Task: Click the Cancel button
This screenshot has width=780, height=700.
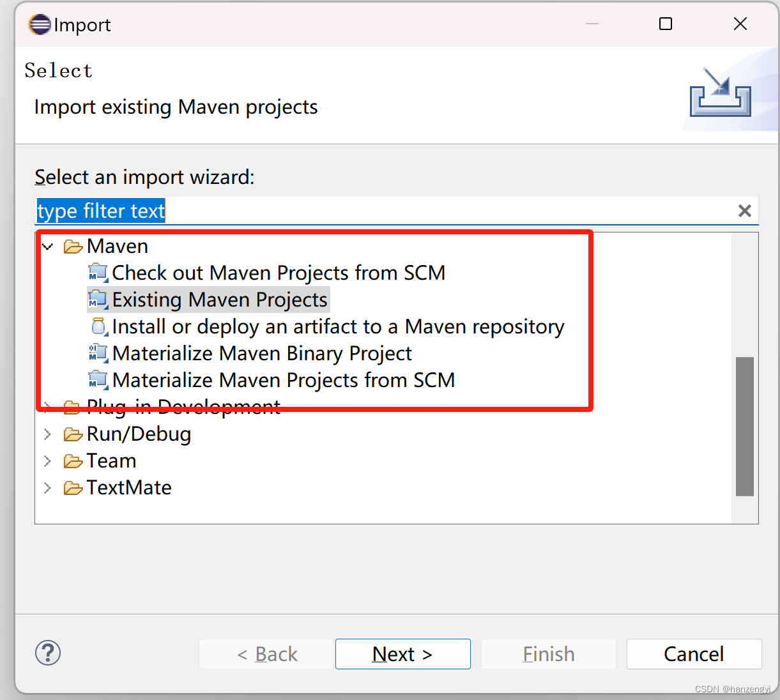Action: point(694,653)
